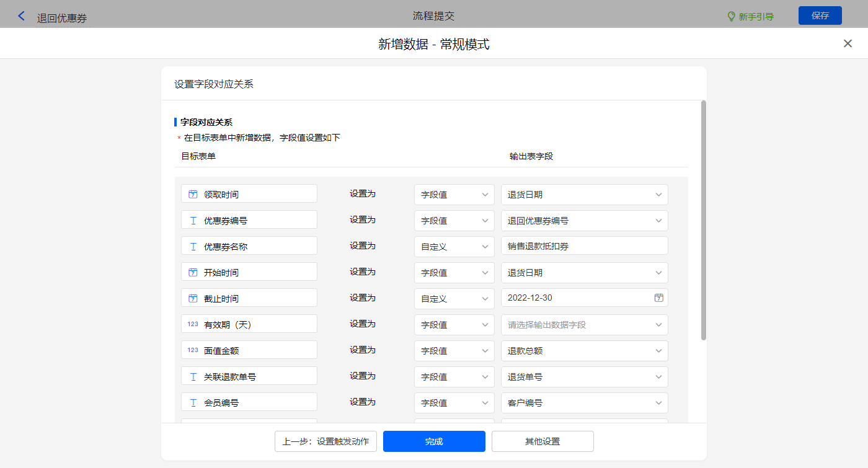Viewport: 868px width, 468px height.
Task: Expand the 退回优惠券编号 output field dropdown
Action: (x=584, y=221)
